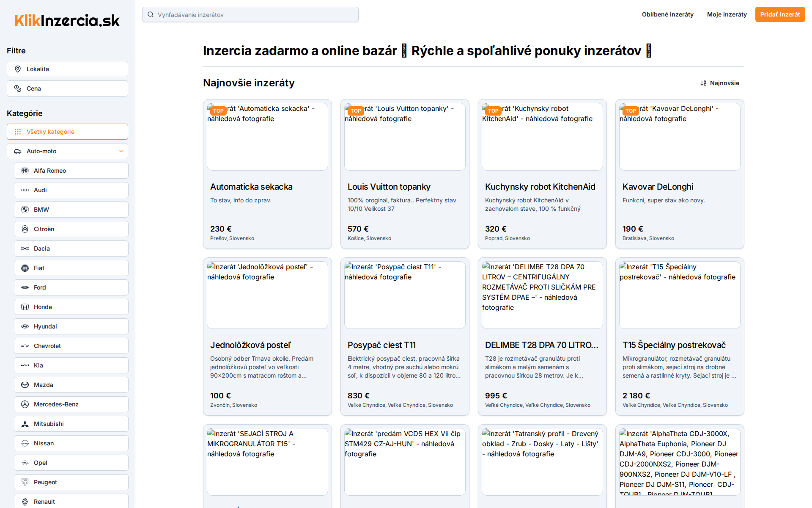Click the search magnifier icon
The width and height of the screenshot is (812, 508).
coord(151,15)
